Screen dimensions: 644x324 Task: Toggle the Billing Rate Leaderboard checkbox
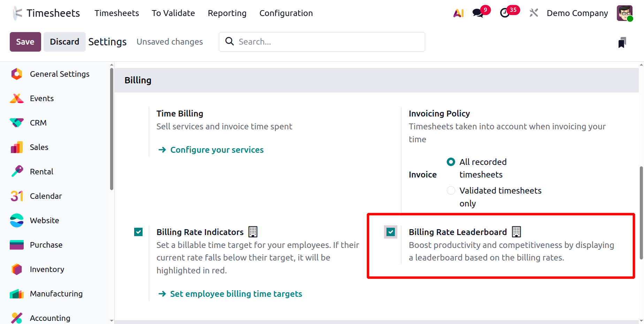tap(391, 232)
